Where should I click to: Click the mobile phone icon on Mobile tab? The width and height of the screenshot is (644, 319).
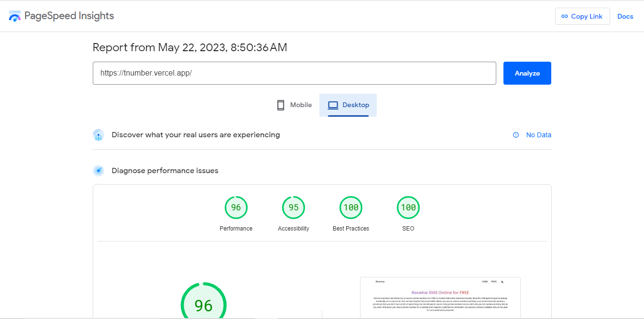coord(280,105)
